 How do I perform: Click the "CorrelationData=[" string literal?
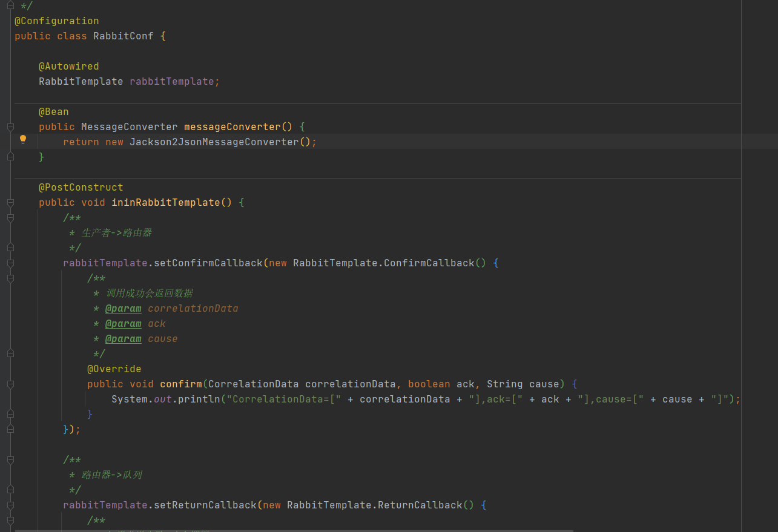pos(284,399)
